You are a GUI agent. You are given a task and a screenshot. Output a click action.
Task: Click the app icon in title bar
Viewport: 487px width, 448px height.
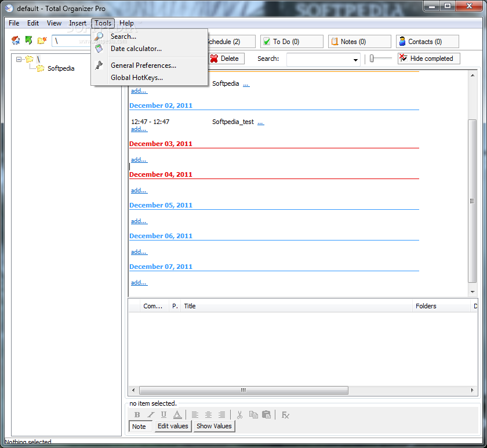click(9, 8)
